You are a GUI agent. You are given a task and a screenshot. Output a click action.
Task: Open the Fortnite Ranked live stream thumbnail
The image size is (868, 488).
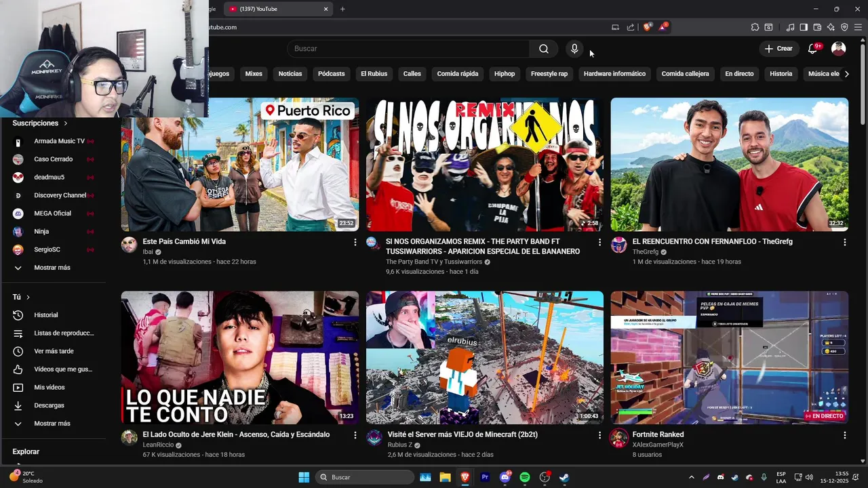(730, 358)
